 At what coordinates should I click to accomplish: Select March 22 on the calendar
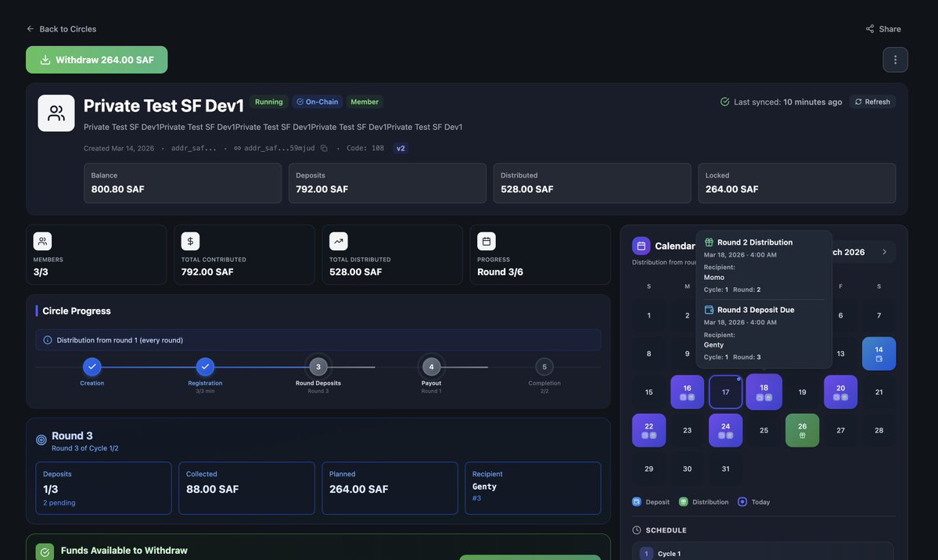pyautogui.click(x=649, y=430)
